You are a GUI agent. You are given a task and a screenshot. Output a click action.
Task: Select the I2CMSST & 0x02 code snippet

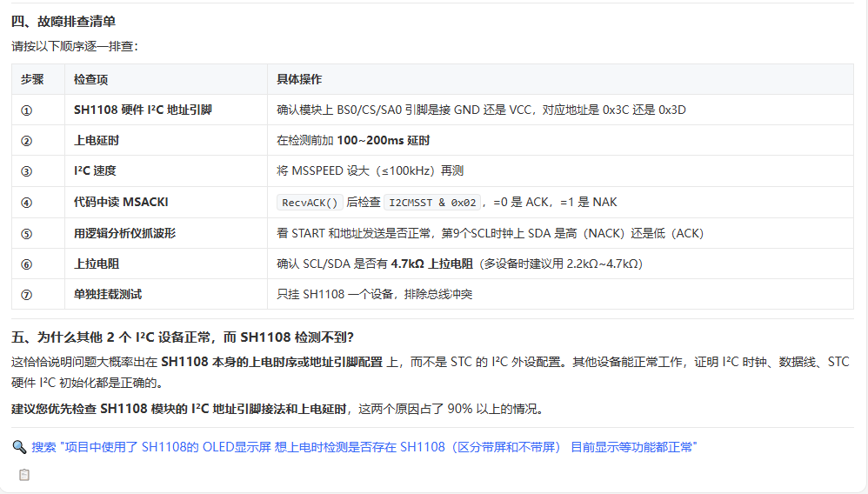(x=432, y=202)
